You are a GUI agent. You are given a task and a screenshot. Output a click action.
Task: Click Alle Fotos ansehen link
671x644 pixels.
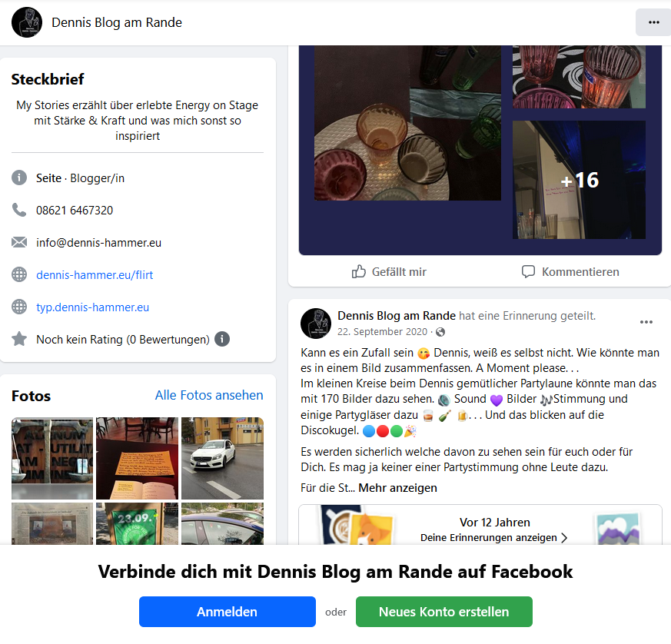pos(209,395)
